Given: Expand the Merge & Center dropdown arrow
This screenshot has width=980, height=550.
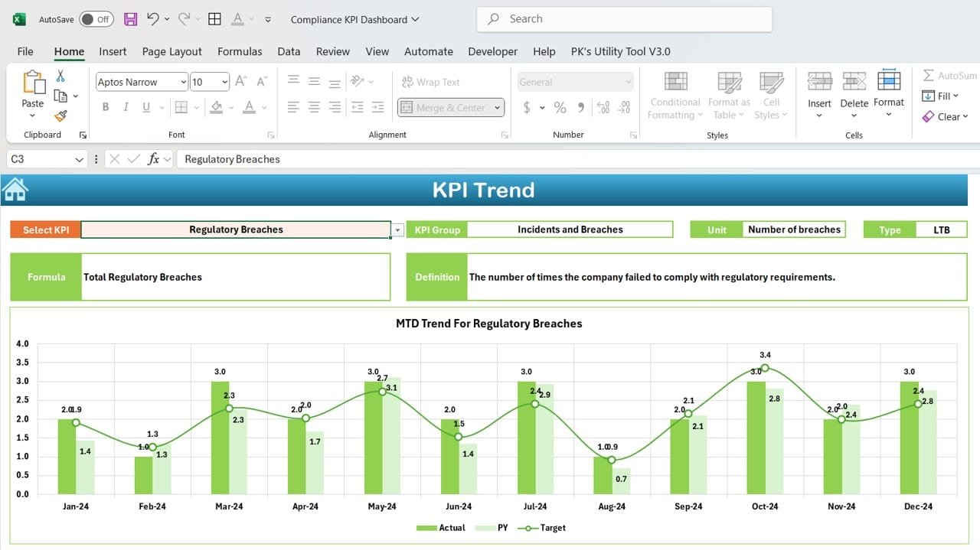Looking at the screenshot, I should (497, 108).
